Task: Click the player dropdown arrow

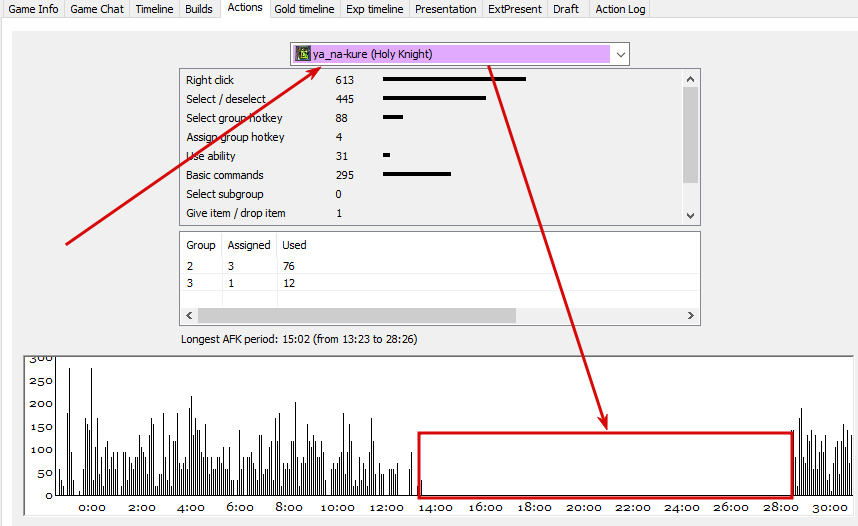Action: [621, 54]
